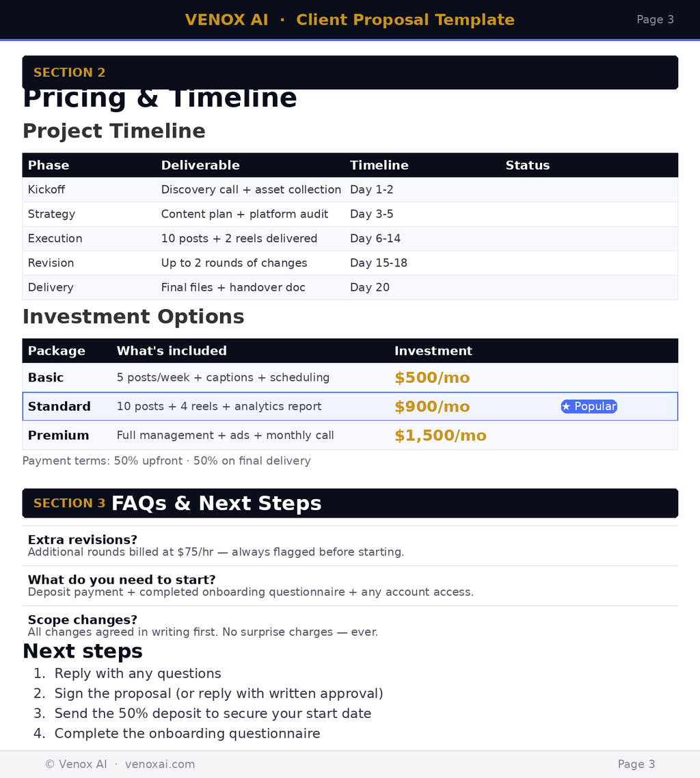Click the Investment column header
700x778 pixels.
point(433,351)
